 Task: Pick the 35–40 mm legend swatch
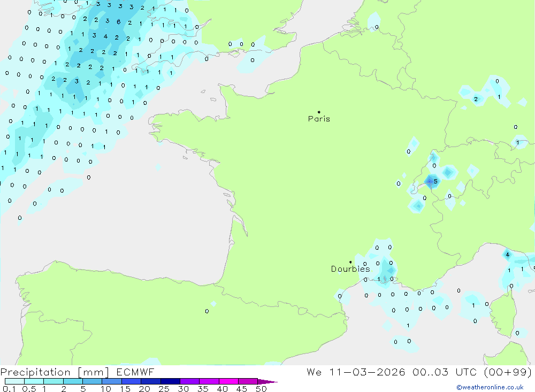(209, 381)
